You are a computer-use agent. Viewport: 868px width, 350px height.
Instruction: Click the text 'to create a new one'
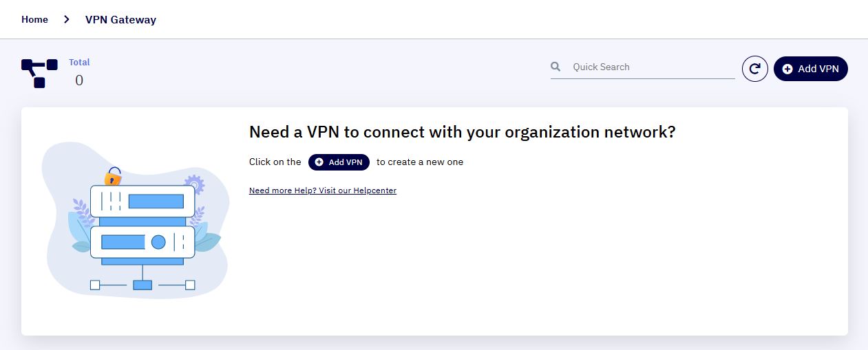pyautogui.click(x=420, y=162)
